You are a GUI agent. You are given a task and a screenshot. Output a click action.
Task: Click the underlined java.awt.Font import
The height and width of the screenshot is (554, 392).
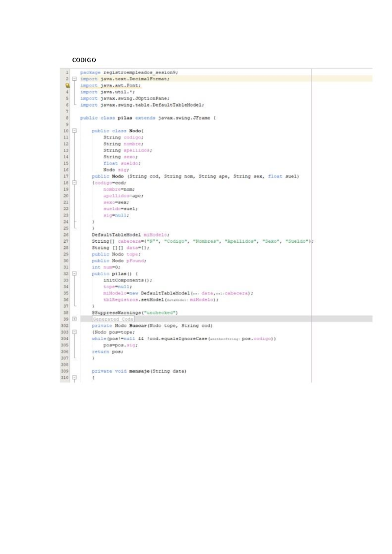pos(120,86)
